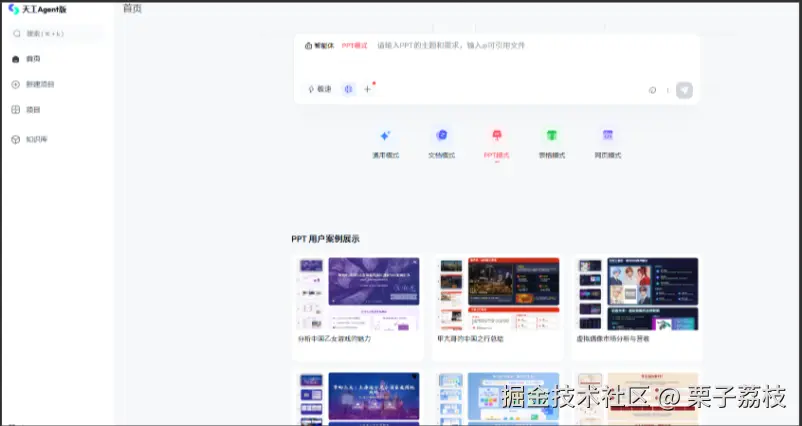Click the plus attachment button with the red dot
The width and height of the screenshot is (802, 426).
coord(368,89)
